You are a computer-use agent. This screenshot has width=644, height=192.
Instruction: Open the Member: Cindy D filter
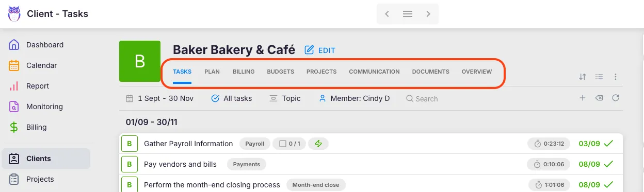pos(354,98)
